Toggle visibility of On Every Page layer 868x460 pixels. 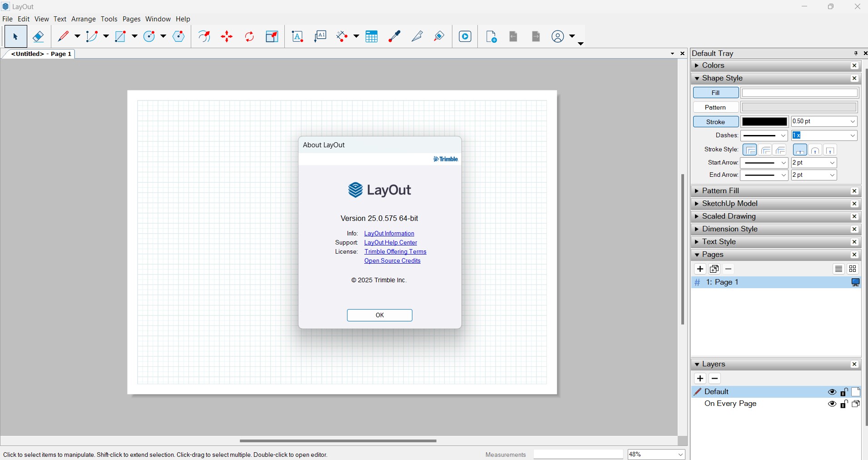click(832, 404)
